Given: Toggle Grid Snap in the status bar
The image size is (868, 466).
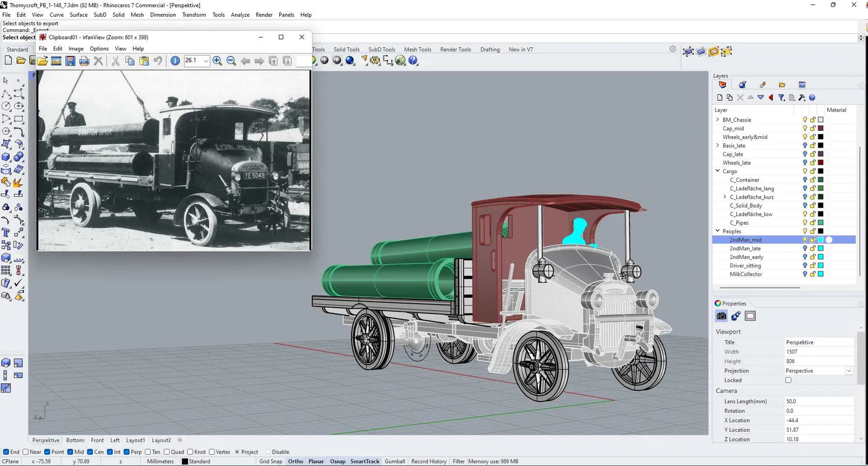Looking at the screenshot, I should pos(271,462).
